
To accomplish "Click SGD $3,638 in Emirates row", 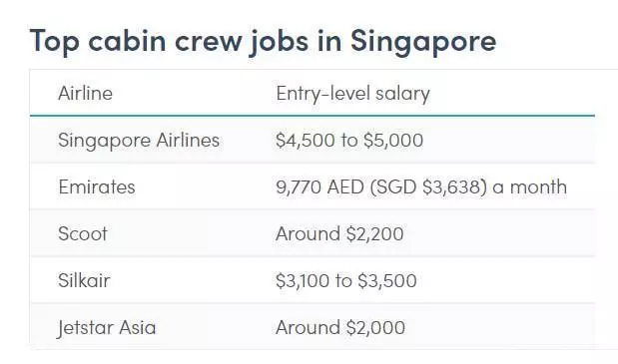I will pos(428,187).
